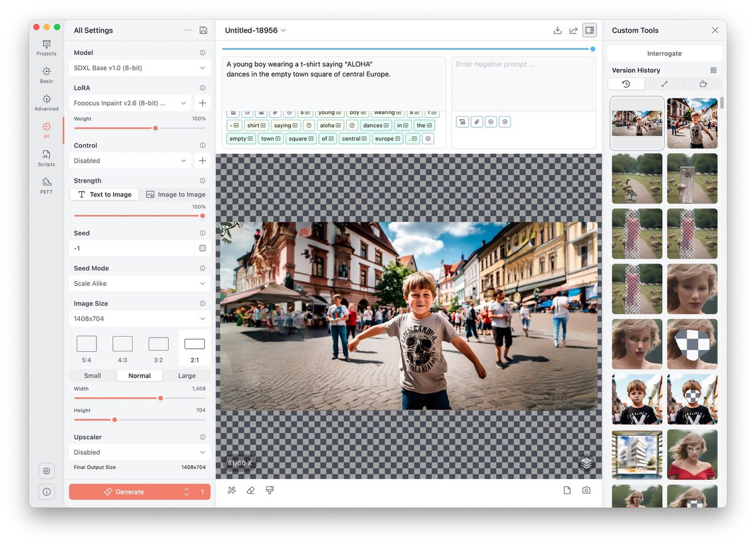Randomize seed with the dice icon
Viewport: 756px width, 546px height.
(202, 248)
